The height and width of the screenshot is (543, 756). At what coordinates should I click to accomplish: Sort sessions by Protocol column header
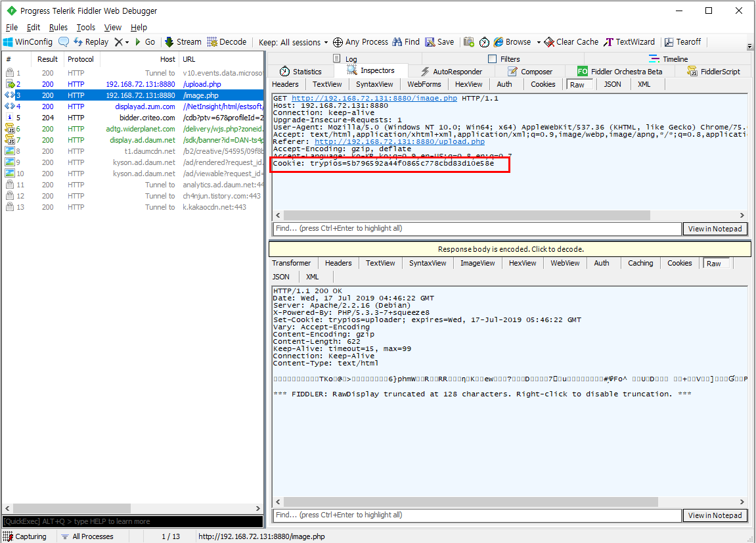point(81,59)
